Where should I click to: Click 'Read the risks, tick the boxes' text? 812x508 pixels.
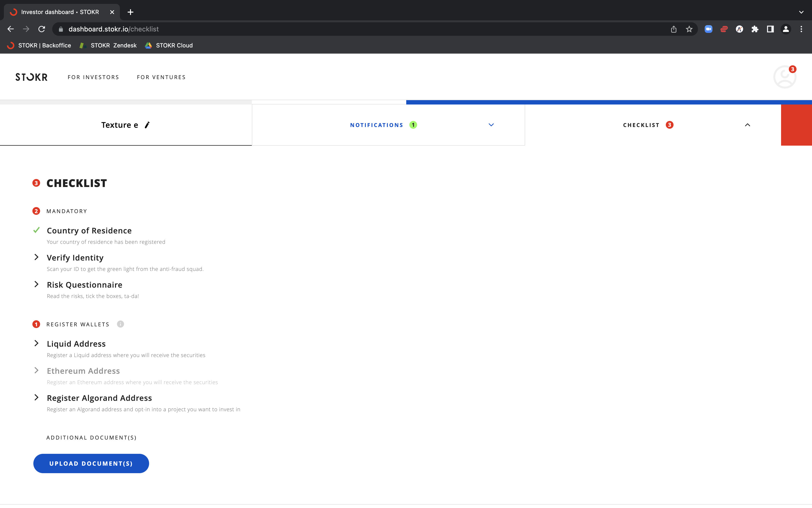coord(93,296)
